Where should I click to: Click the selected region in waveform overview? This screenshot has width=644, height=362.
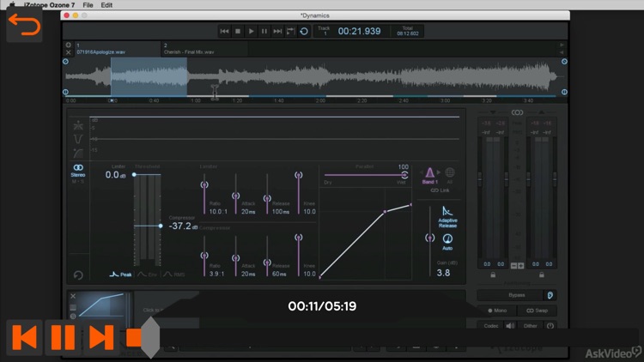coord(149,76)
